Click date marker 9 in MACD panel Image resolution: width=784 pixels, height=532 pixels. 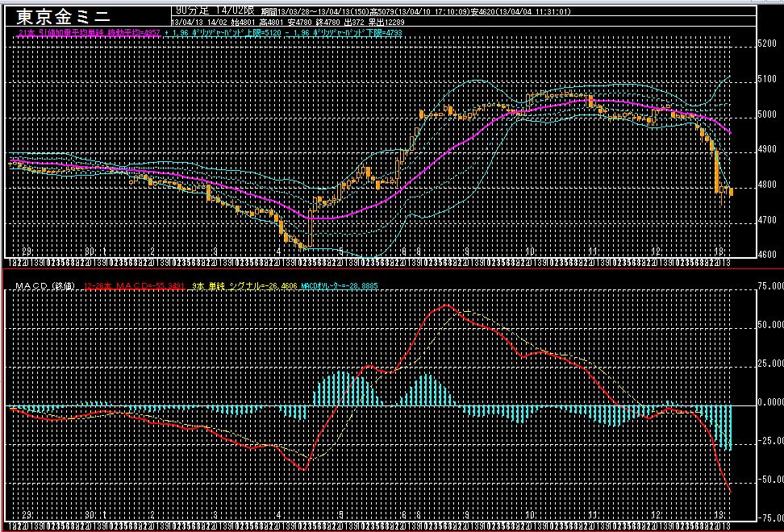pyautogui.click(x=467, y=515)
